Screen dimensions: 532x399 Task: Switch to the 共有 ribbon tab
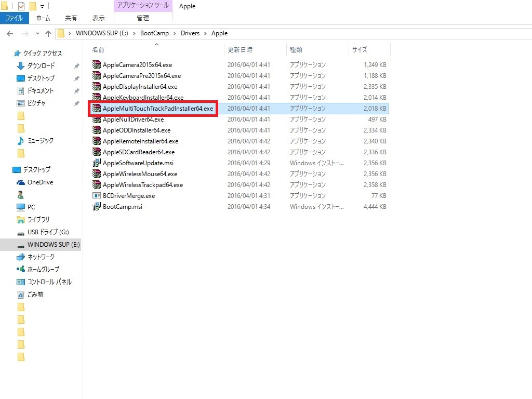click(71, 18)
